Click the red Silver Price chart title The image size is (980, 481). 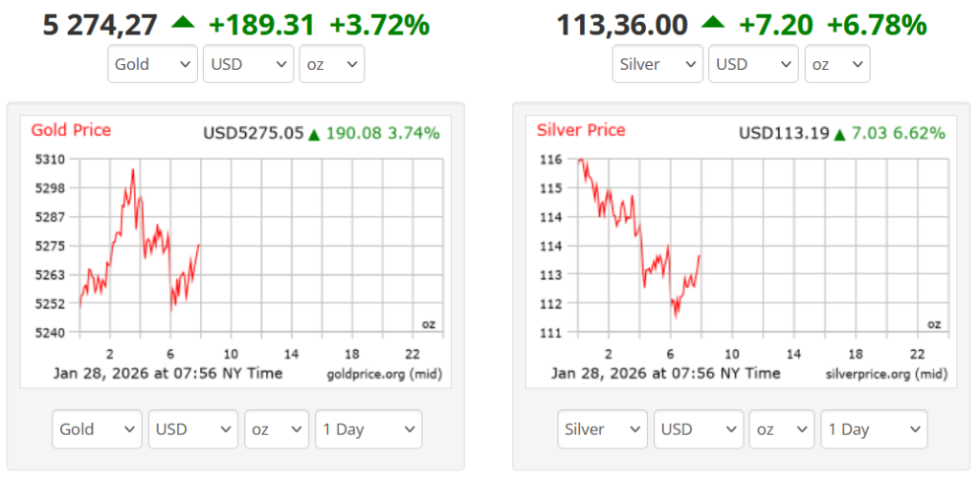[581, 130]
